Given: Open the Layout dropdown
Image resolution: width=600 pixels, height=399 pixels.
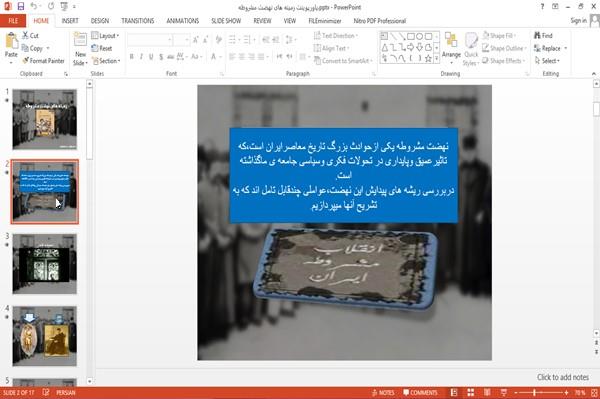Looking at the screenshot, I should (105, 36).
